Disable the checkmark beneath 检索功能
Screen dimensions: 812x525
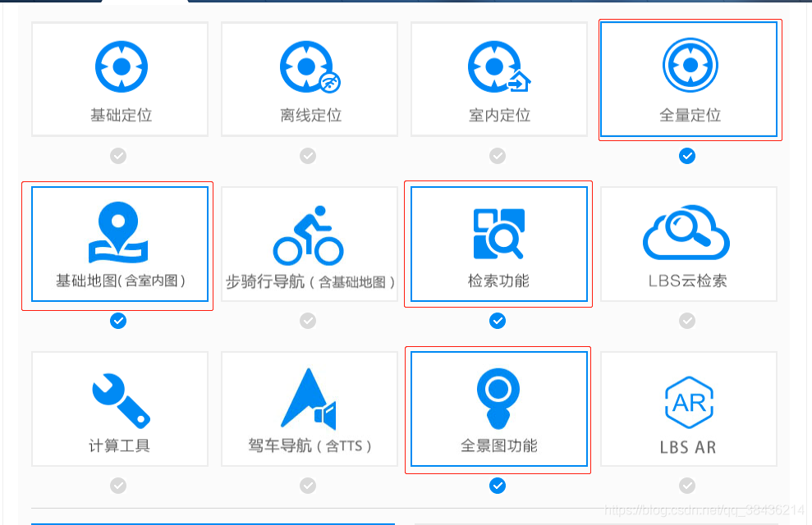click(498, 321)
